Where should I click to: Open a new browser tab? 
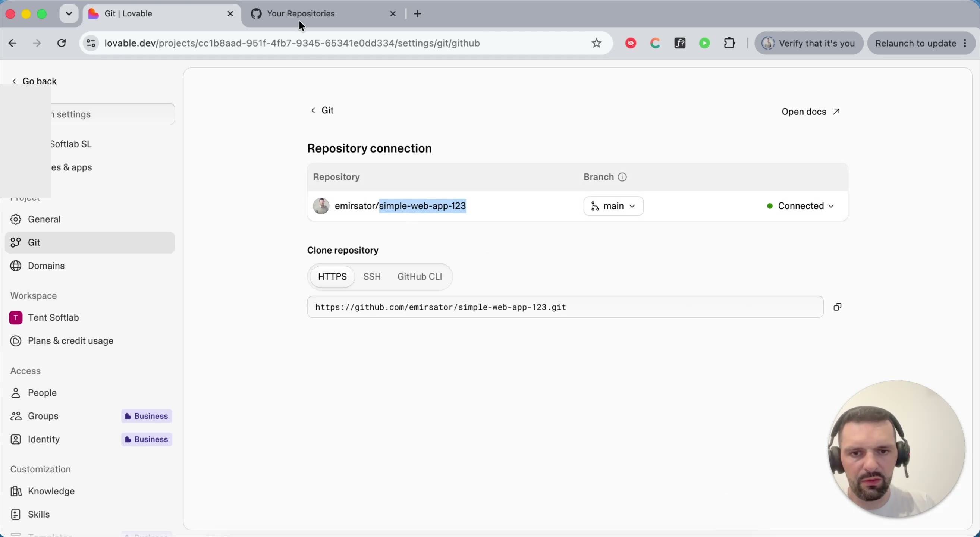coord(417,14)
